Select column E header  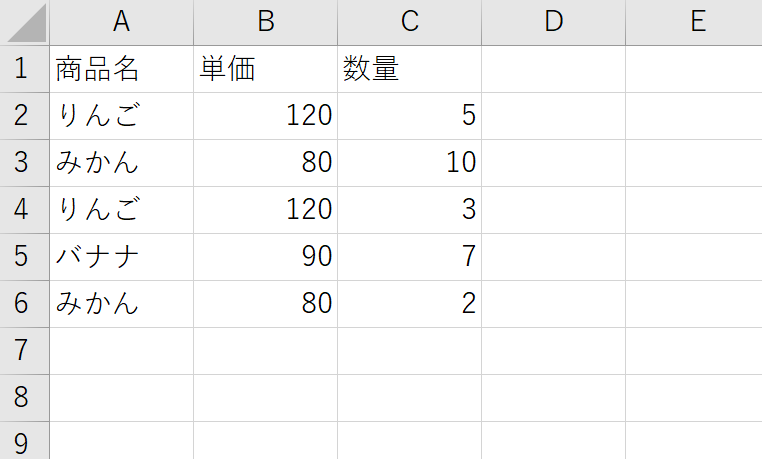(x=694, y=22)
